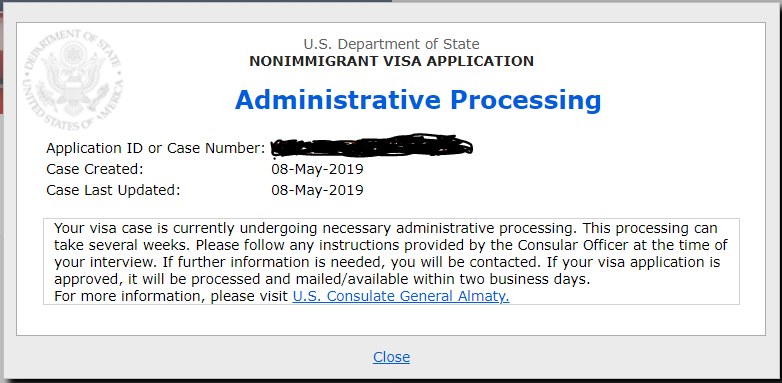Click the Administrative Processing heading

418,100
